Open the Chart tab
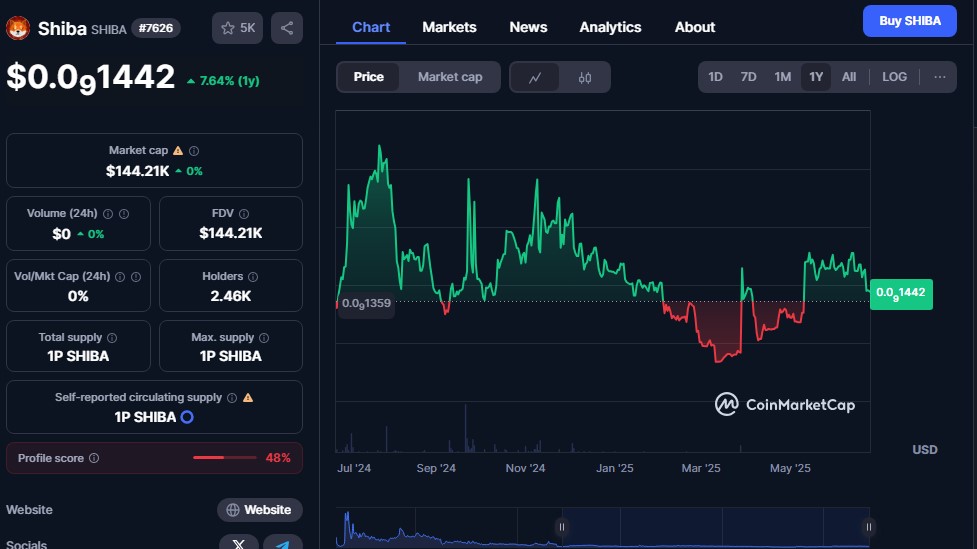 (x=371, y=27)
